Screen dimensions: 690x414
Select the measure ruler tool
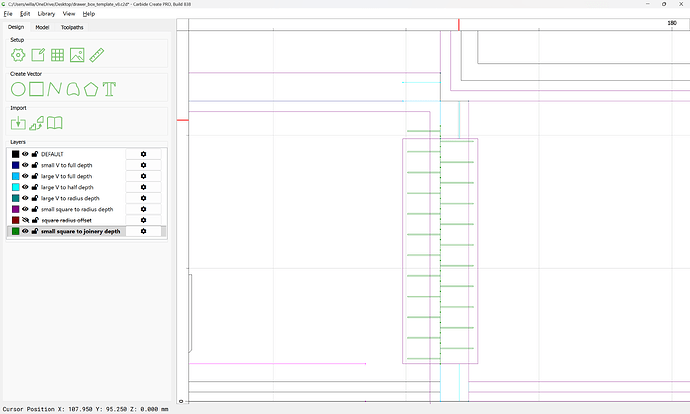pos(97,55)
